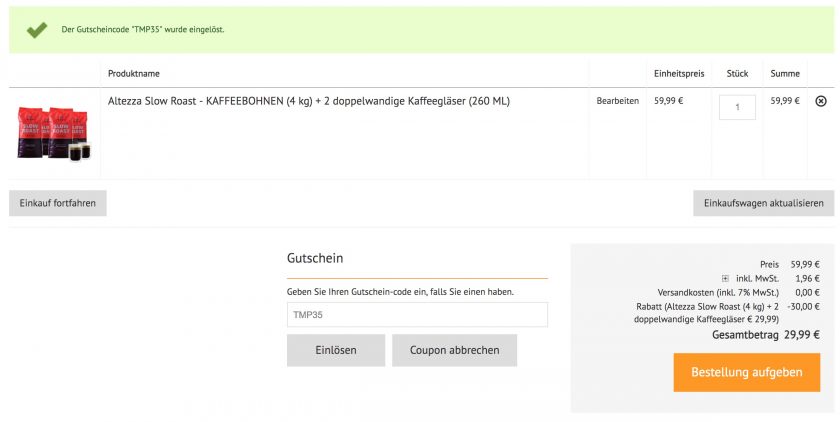The height and width of the screenshot is (422, 840).
Task: Place the order with Bestellung aufgeben
Action: [746, 372]
